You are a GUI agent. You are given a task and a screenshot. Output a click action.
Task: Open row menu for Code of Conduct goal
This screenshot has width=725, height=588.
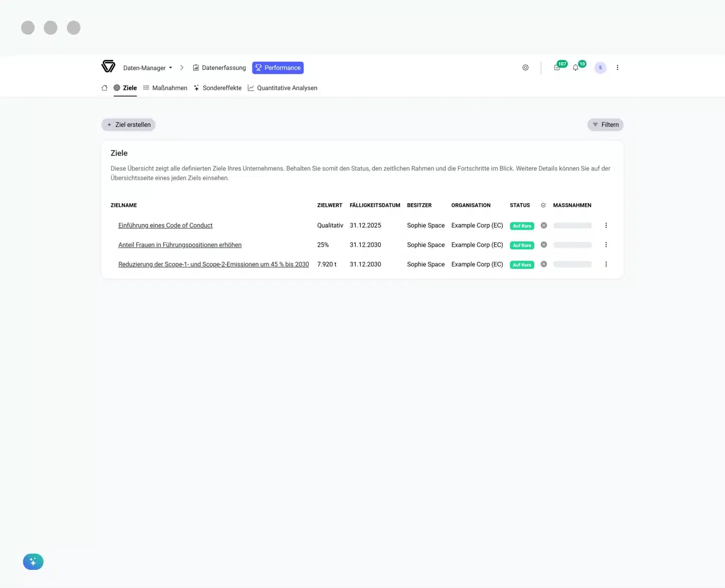point(606,225)
